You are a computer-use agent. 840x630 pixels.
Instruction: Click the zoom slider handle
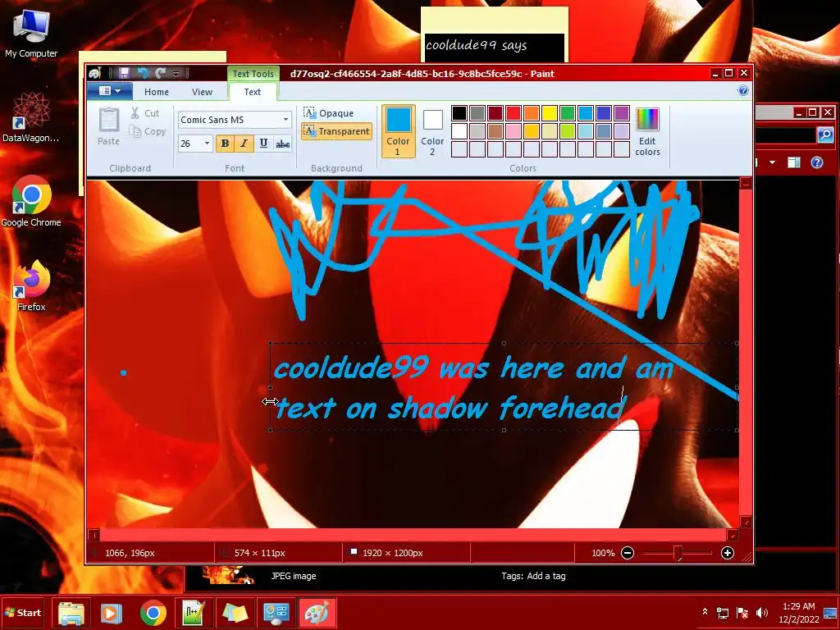678,553
